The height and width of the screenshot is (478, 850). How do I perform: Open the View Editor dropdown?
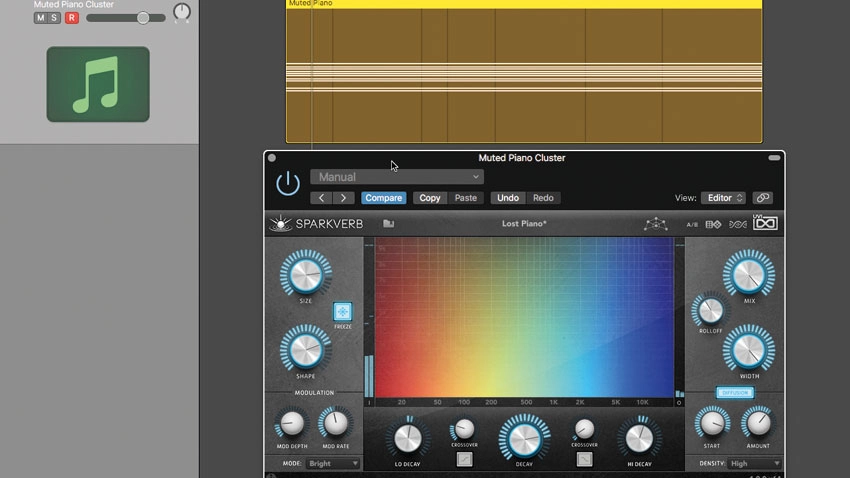[723, 198]
